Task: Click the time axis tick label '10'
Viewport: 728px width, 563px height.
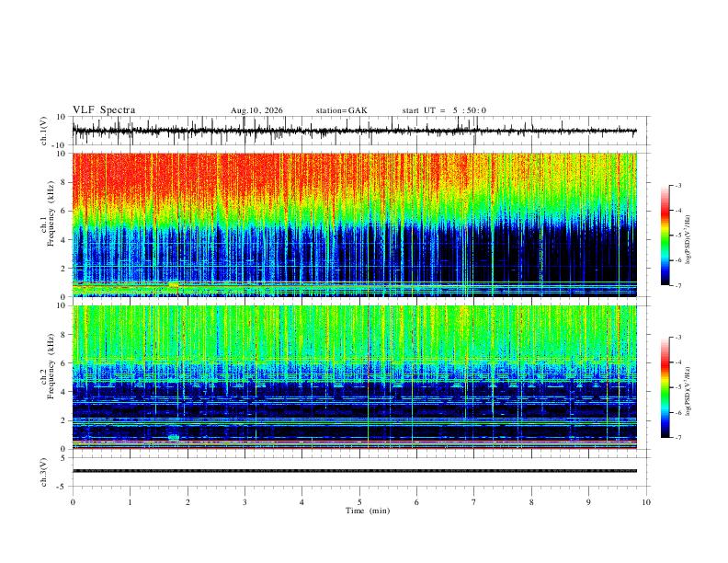Action: coord(646,502)
